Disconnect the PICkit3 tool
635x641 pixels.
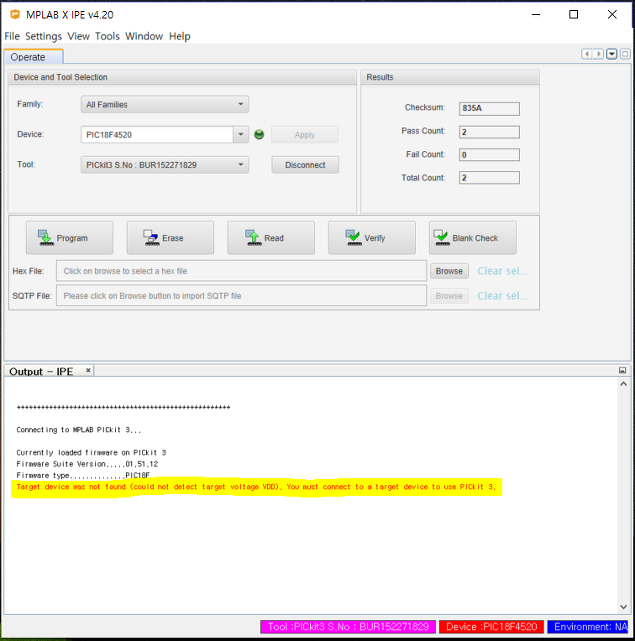[305, 165]
